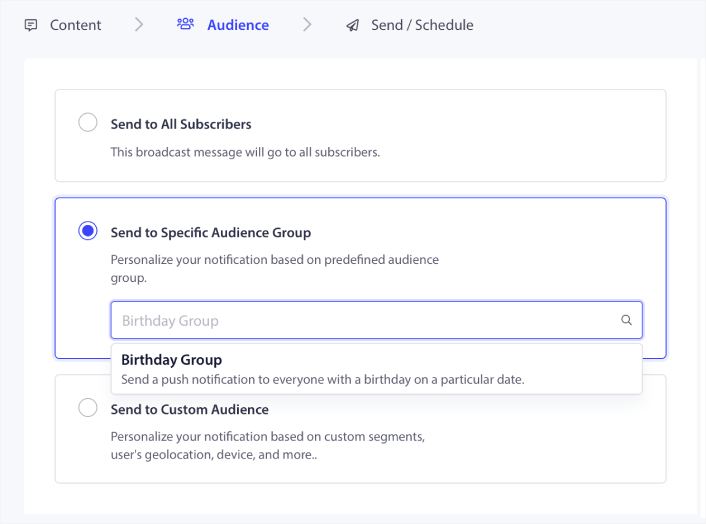The image size is (706, 524).
Task: Open the Audience step label
Action: click(238, 25)
